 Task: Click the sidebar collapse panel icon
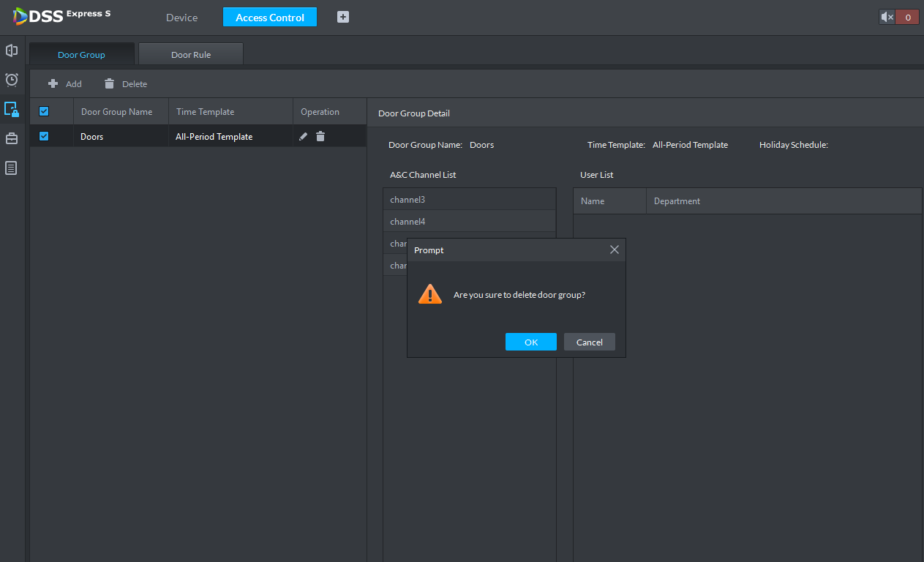coord(12,50)
